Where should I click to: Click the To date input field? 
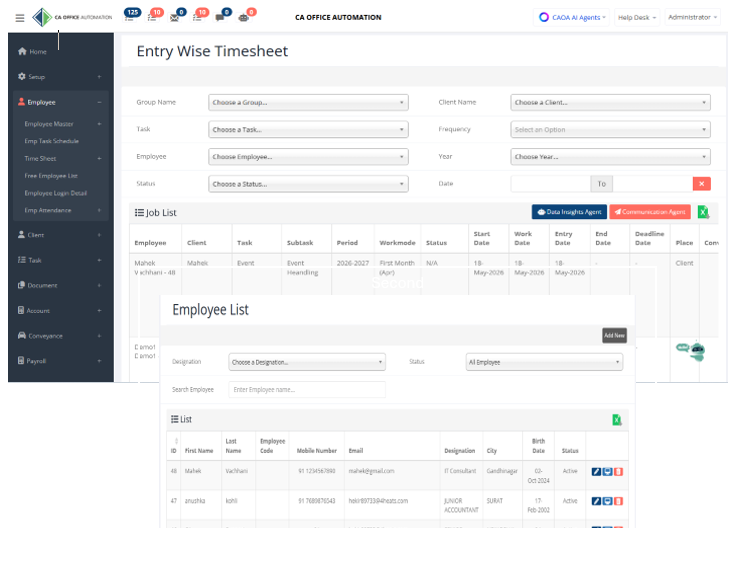pyautogui.click(x=652, y=184)
